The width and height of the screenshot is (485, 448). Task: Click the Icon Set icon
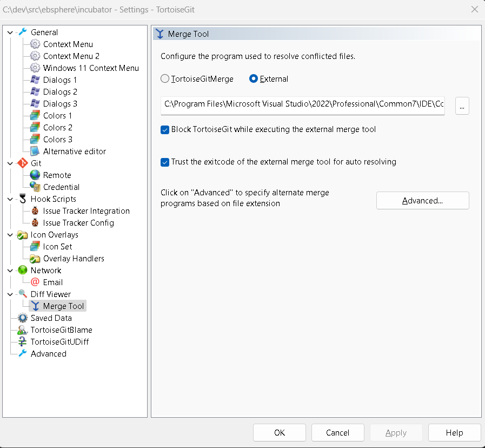coord(35,246)
